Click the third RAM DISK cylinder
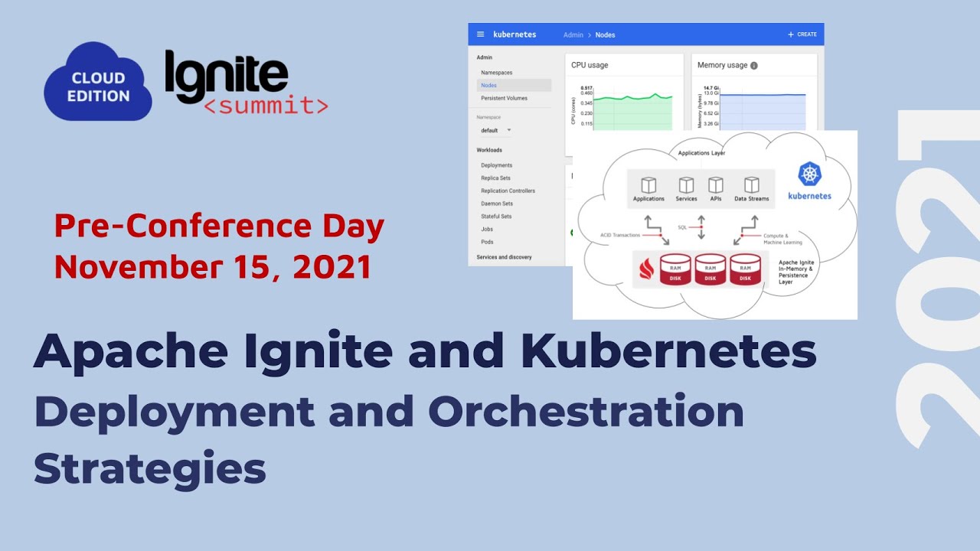This screenshot has height=551, width=980. point(745,269)
